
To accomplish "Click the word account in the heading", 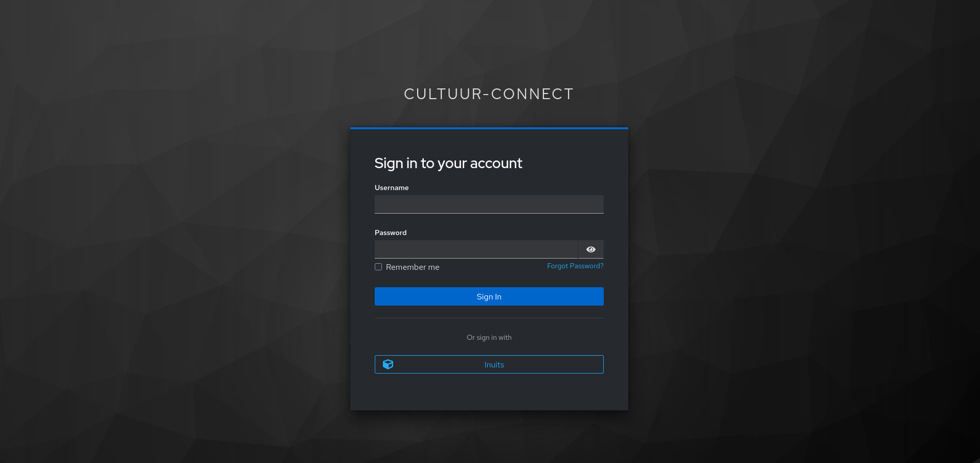I will (496, 164).
